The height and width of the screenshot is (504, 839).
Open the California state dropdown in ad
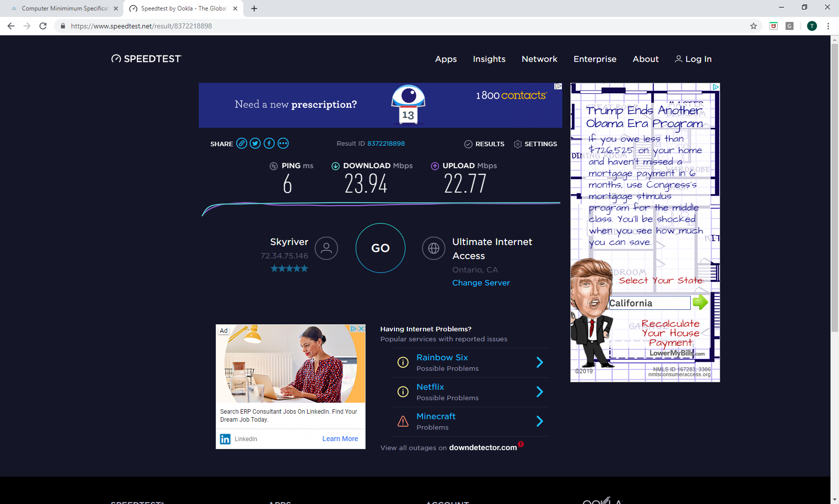tap(650, 303)
